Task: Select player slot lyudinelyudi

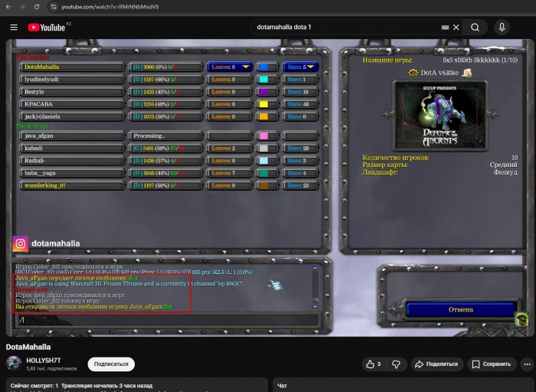Action: pyautogui.click(x=72, y=80)
